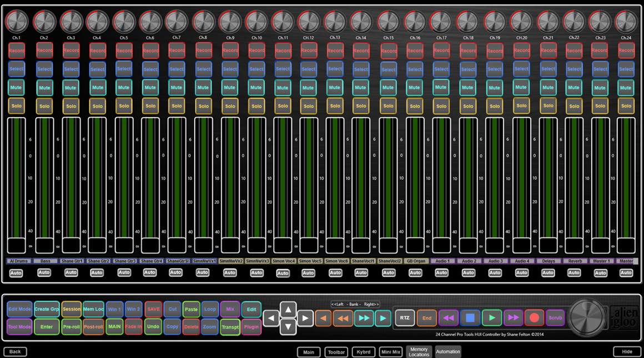Viewport: 644px width, 358px height.
Task: Open Auto mode for Bass channel
Action: (x=44, y=273)
